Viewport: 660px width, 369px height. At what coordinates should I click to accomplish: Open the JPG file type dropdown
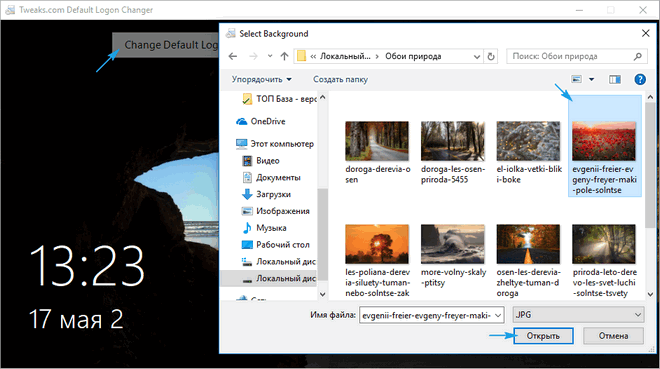click(578, 315)
